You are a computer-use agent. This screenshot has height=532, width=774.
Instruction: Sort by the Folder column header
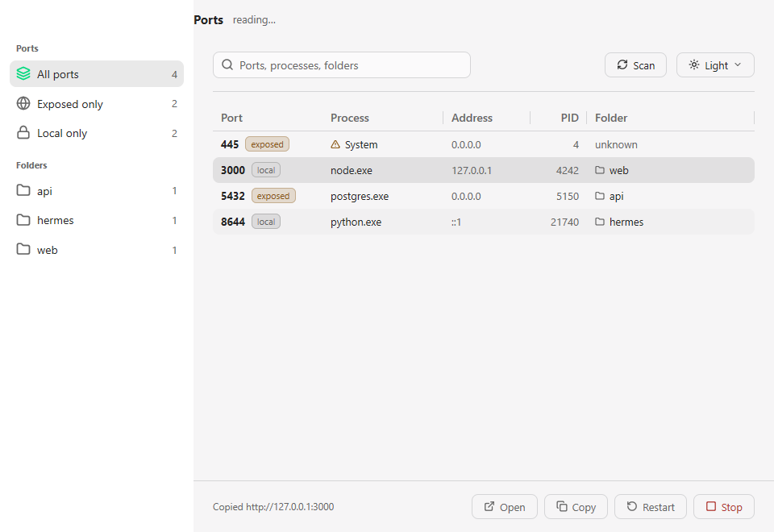tap(611, 118)
